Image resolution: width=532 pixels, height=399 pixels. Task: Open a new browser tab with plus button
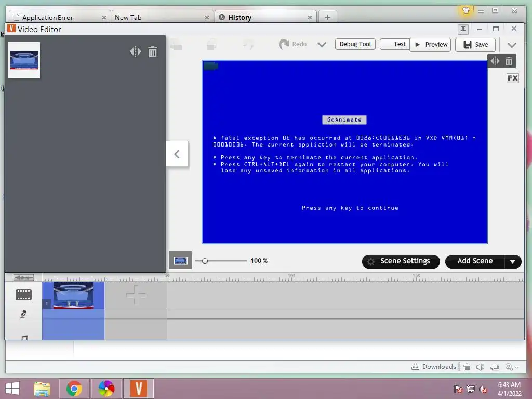click(x=327, y=17)
